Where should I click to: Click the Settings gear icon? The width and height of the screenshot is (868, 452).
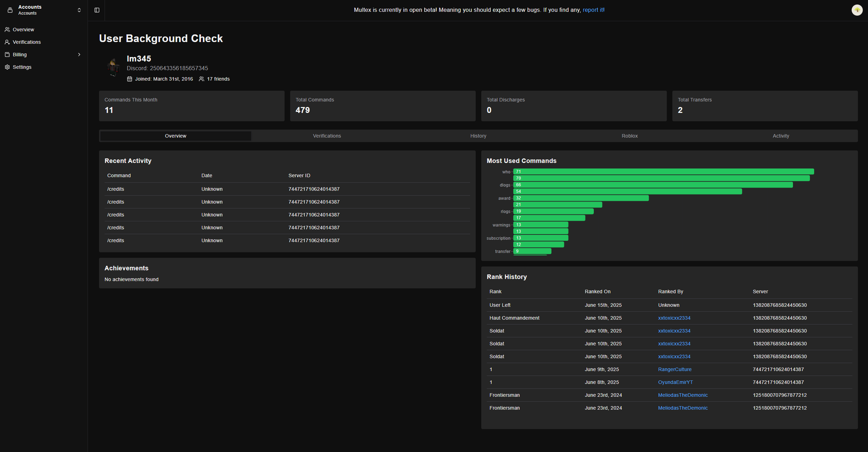[x=7, y=67]
